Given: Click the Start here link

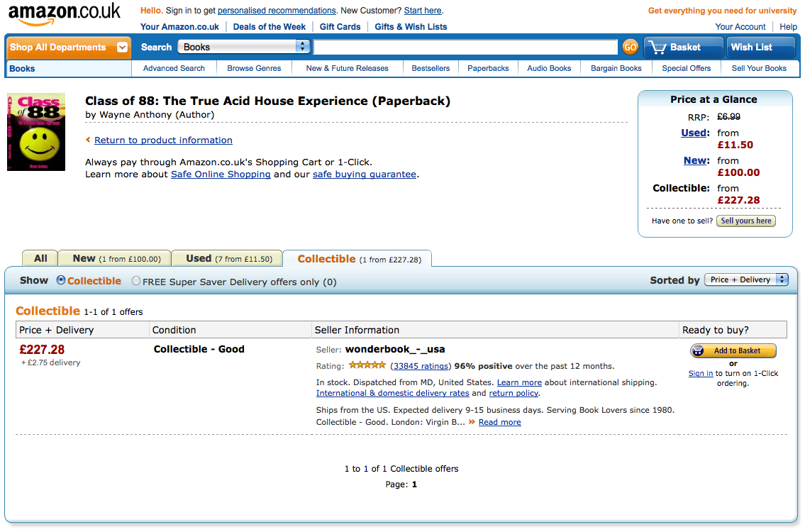Looking at the screenshot, I should [423, 11].
